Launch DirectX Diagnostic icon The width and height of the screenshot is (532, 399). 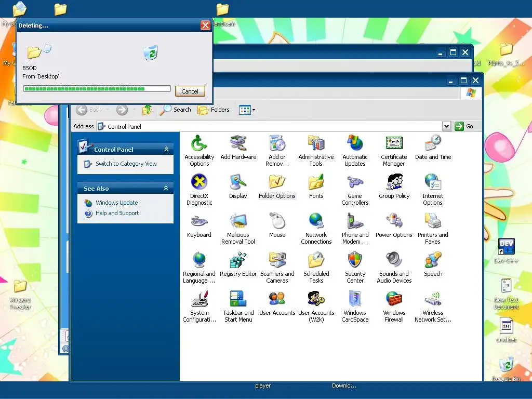(x=199, y=190)
